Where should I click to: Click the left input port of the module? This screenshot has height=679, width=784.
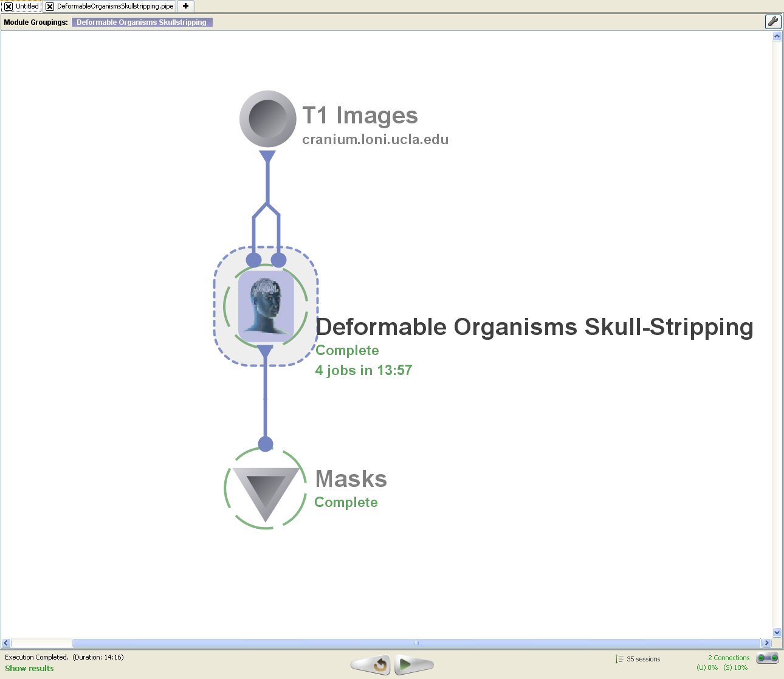tap(253, 260)
